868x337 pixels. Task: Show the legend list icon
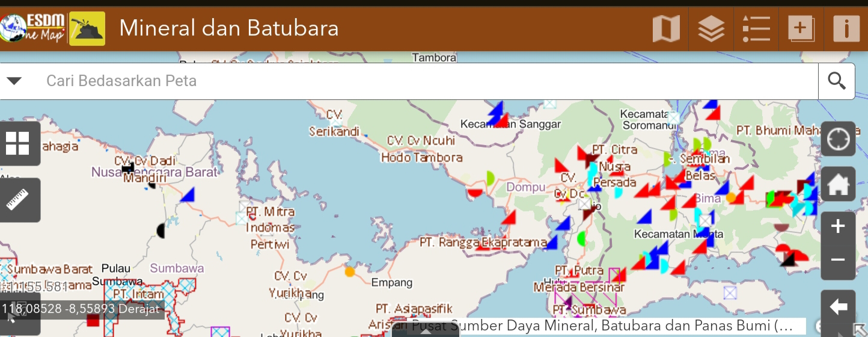(x=756, y=29)
